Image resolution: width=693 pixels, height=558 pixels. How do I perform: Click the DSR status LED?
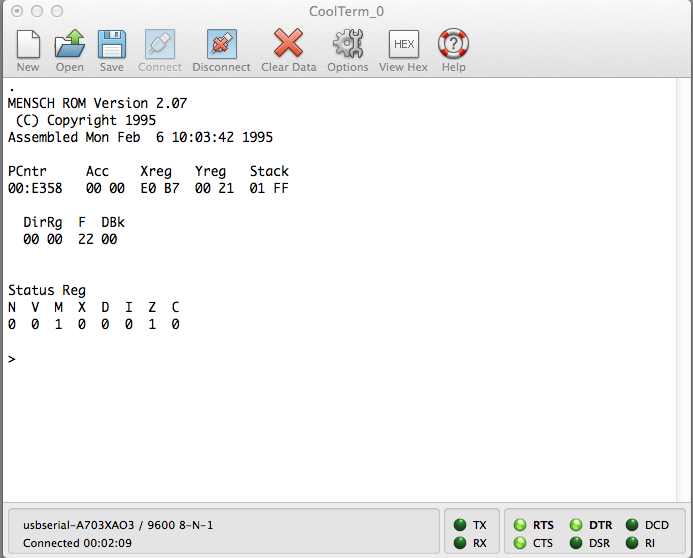point(577,543)
